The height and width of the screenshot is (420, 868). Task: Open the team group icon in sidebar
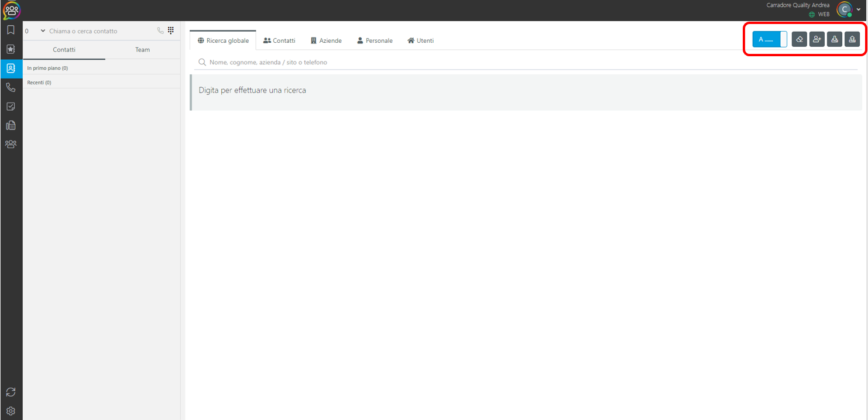[11, 144]
